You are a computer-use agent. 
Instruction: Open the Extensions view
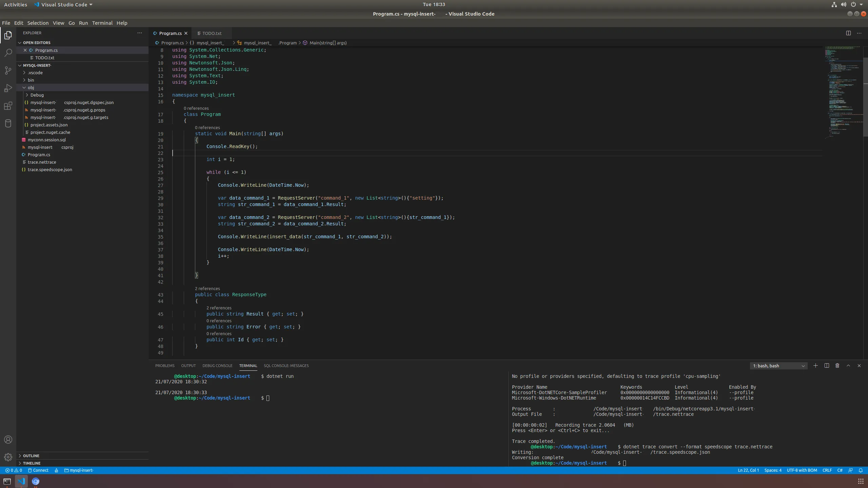pos(8,106)
